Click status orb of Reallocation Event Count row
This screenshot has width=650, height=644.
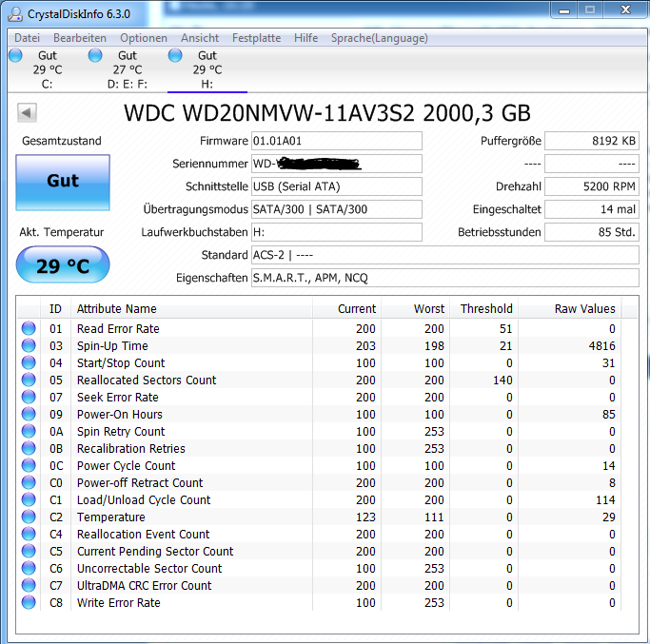point(29,534)
